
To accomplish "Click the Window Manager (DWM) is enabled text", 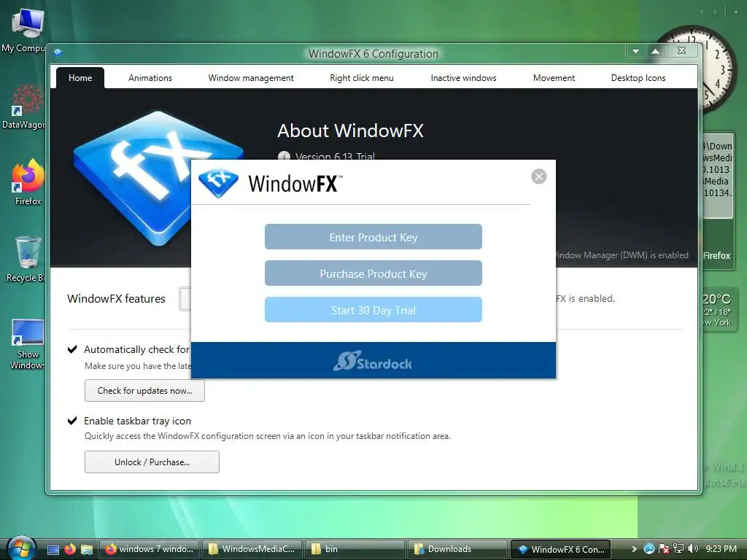I will coord(622,255).
